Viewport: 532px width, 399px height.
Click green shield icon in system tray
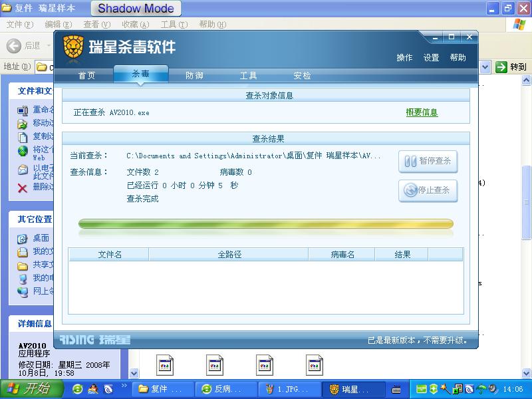point(434,389)
